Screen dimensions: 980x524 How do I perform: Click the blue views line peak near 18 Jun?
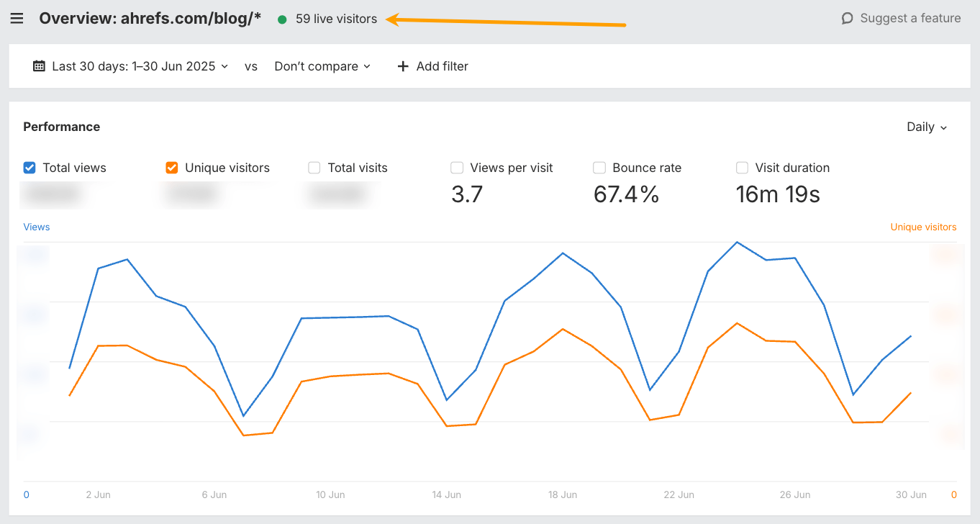coord(563,253)
